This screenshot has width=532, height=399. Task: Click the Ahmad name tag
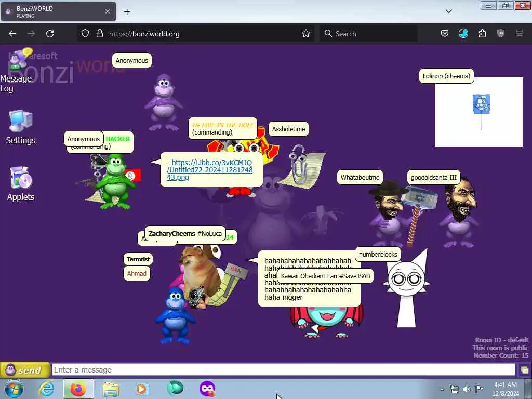pos(137,273)
